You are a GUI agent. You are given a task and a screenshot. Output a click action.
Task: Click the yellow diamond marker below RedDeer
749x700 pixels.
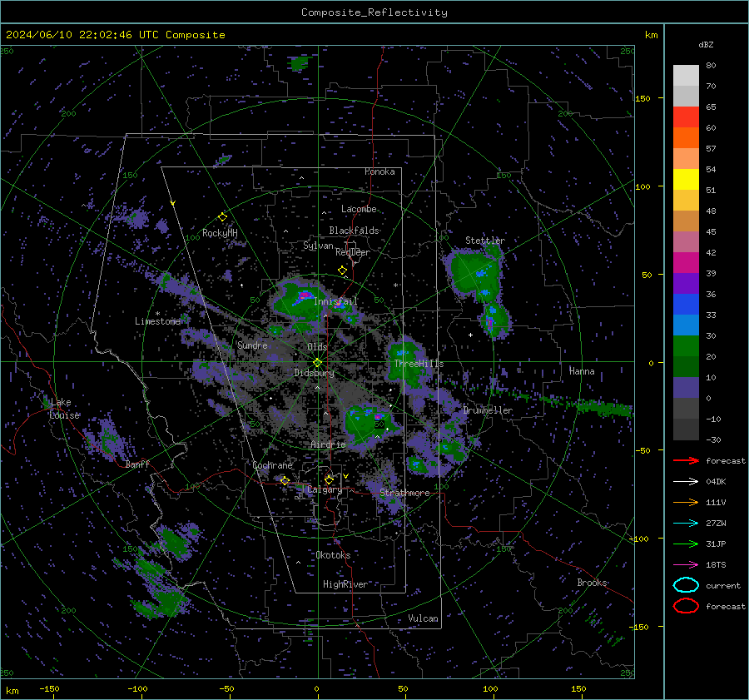[x=342, y=271]
